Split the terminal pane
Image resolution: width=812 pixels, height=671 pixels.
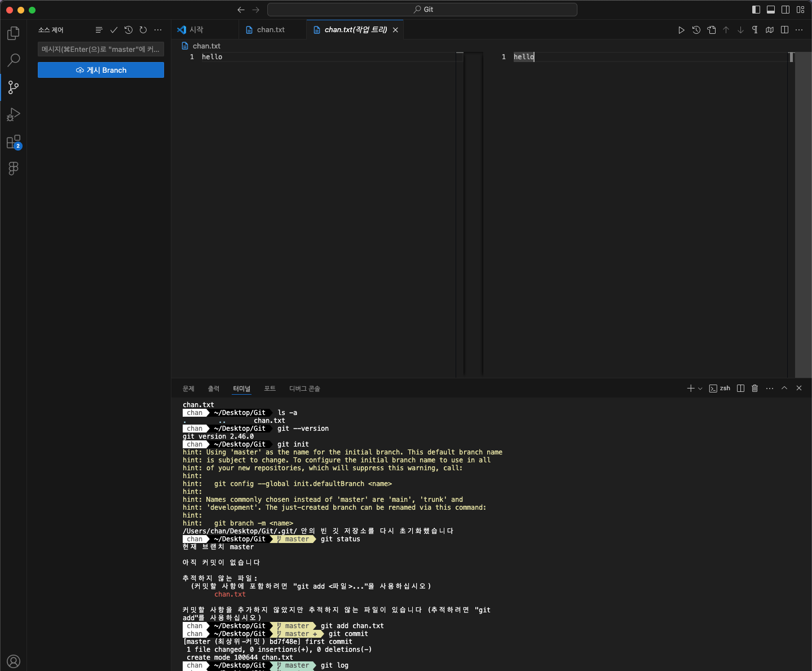(x=741, y=389)
